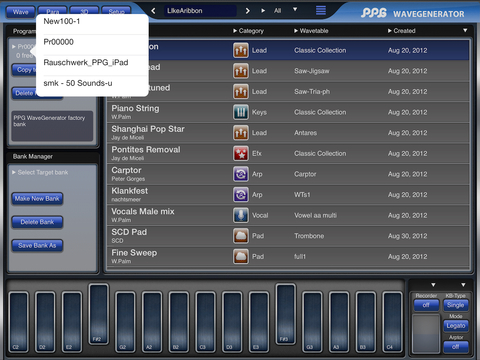Viewport: 480px width, 360px height.
Task: Click the Keys icon beside Piano String
Action: (241, 112)
